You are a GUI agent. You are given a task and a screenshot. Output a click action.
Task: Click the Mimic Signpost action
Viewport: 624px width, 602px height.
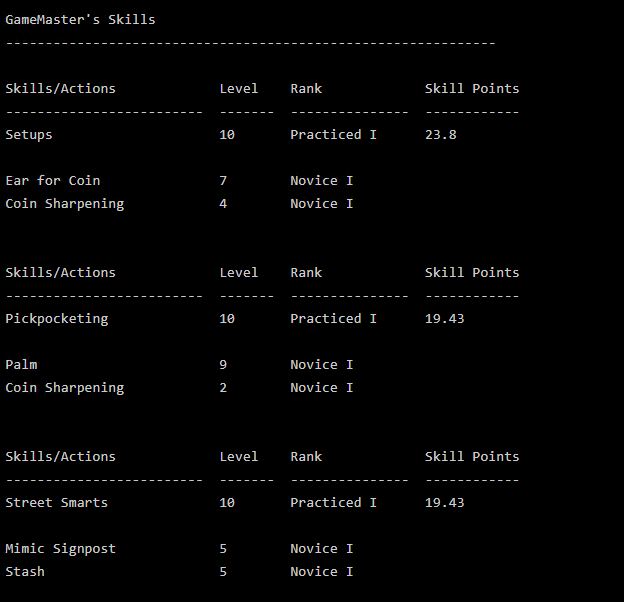60,549
